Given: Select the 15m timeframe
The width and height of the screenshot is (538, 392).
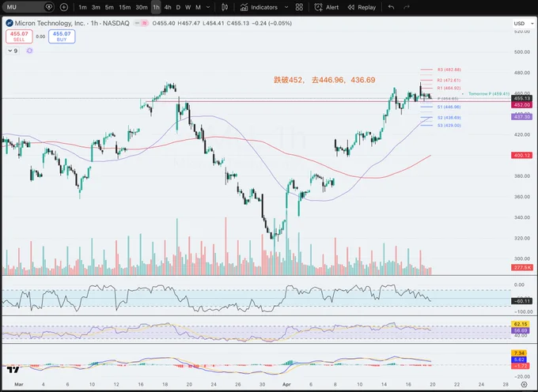Looking at the screenshot, I should tap(124, 7).
